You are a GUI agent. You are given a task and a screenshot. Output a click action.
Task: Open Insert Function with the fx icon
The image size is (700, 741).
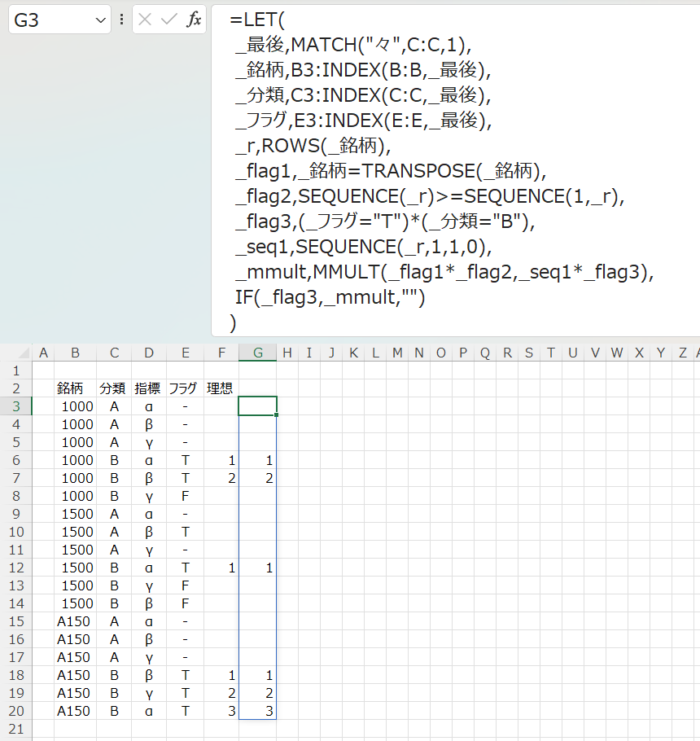pyautogui.click(x=194, y=20)
